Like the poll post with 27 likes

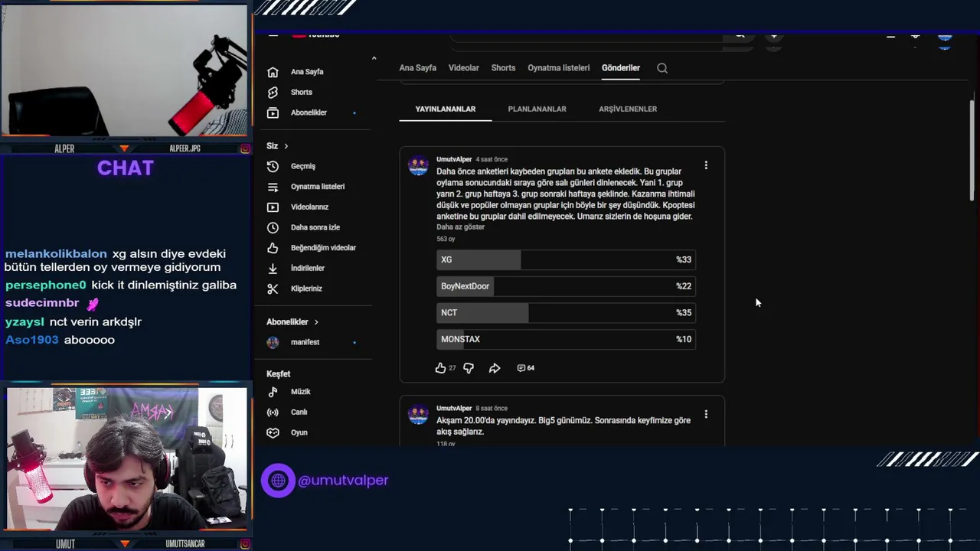click(x=440, y=368)
